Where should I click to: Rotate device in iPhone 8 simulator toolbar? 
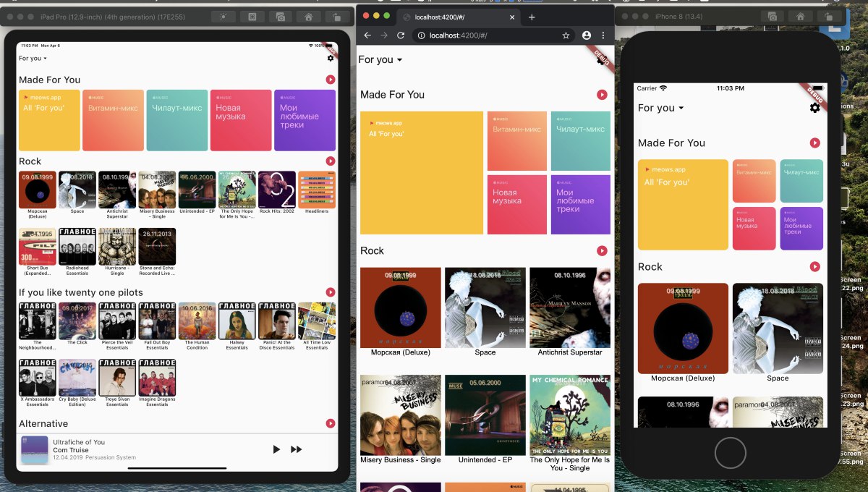click(x=827, y=16)
